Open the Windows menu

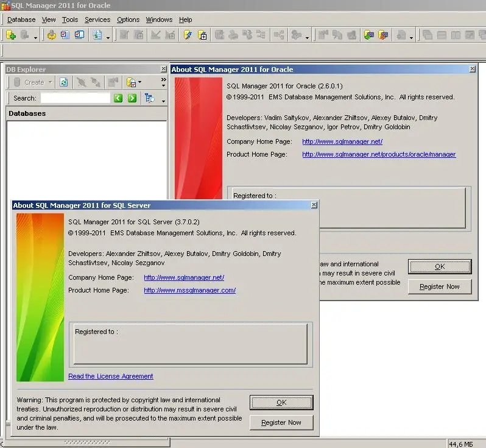[x=159, y=20]
